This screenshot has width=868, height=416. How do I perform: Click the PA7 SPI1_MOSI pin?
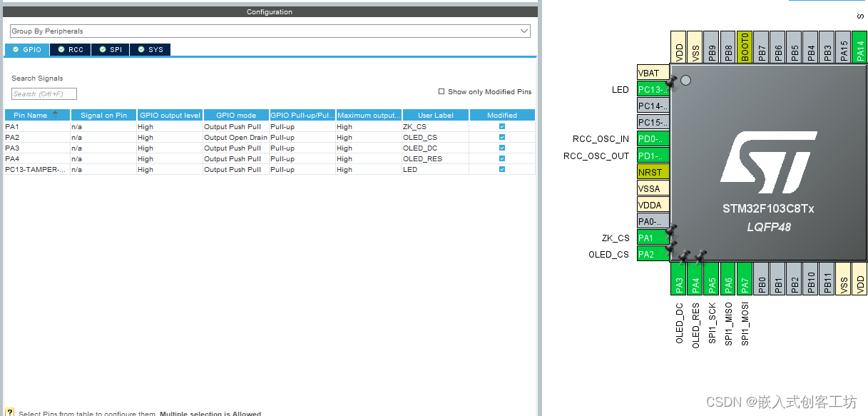coord(745,278)
